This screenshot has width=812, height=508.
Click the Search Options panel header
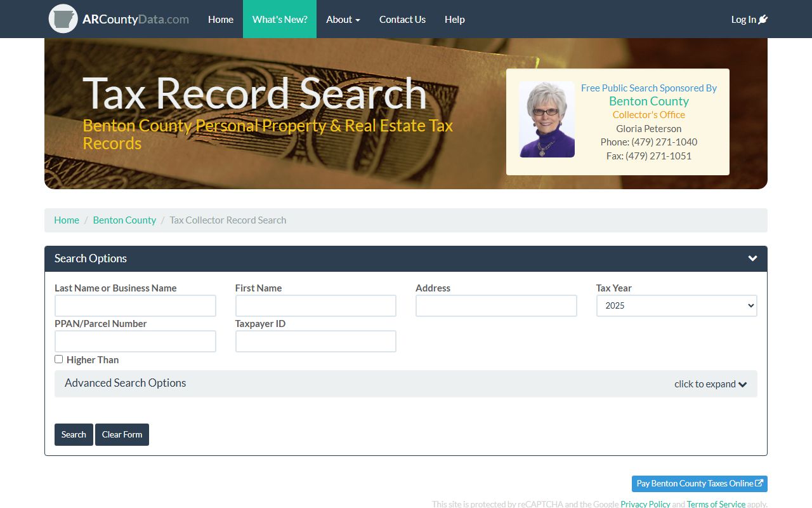[x=406, y=258]
